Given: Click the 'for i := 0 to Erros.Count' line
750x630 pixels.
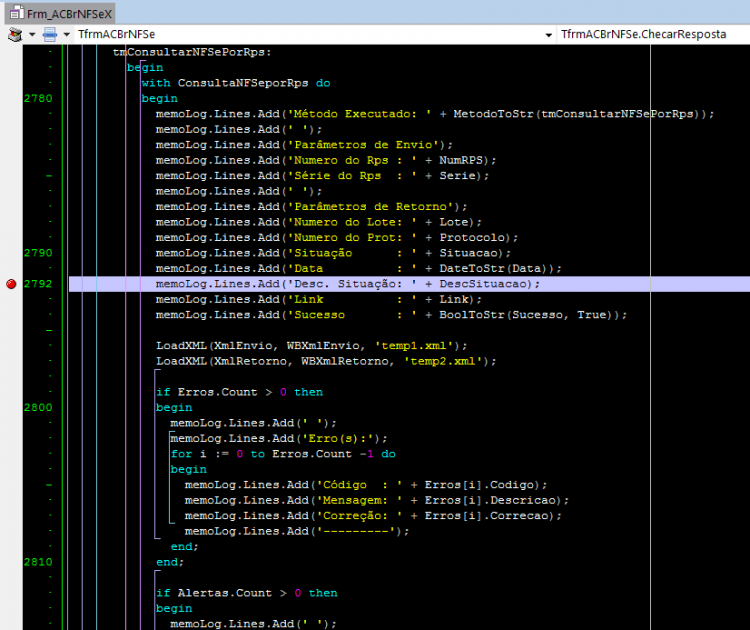Looking at the screenshot, I should (283, 454).
